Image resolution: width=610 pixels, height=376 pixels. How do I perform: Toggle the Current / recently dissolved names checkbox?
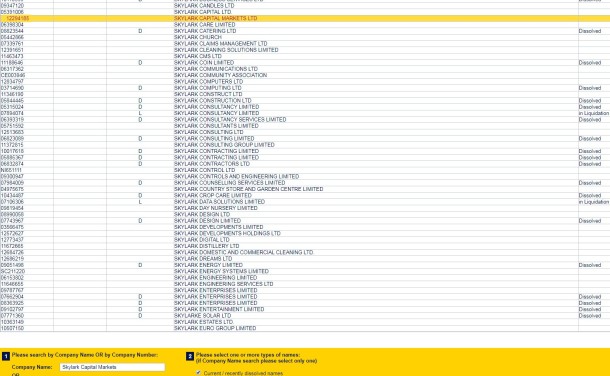point(198,373)
